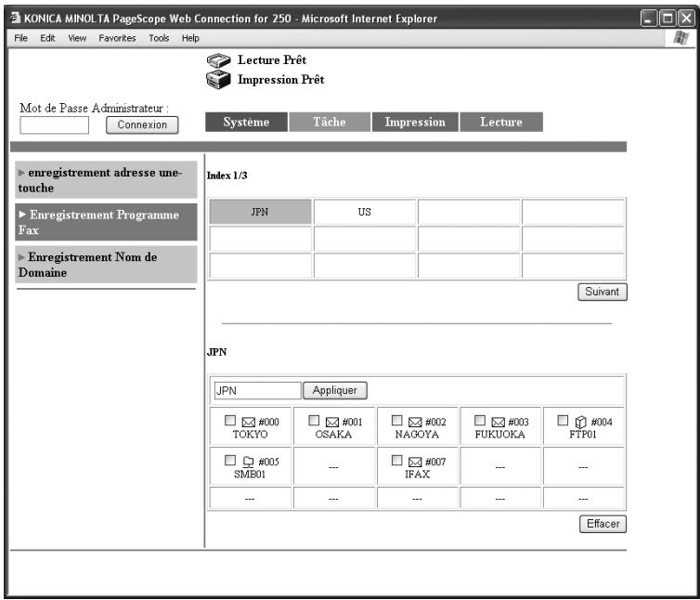This screenshot has height=600, width=700.
Task: Open Enregistrement Programme Fax section
Action: 106,222
